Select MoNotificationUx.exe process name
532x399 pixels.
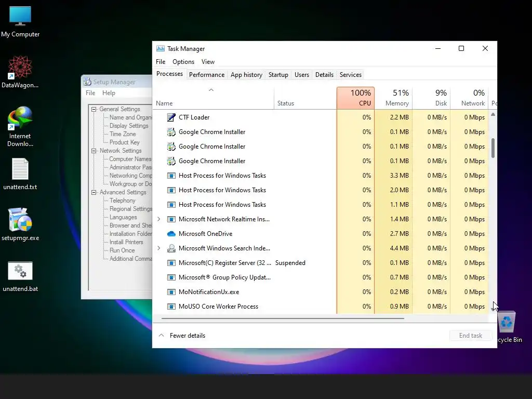click(x=209, y=292)
